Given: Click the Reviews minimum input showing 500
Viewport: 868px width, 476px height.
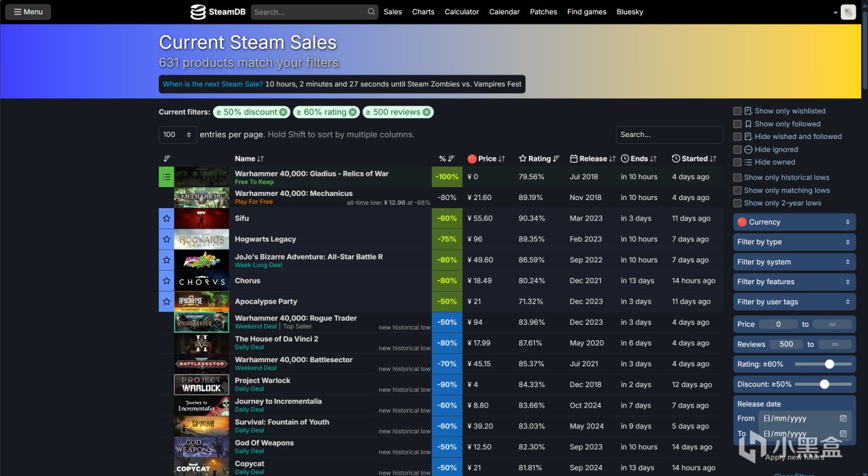Looking at the screenshot, I should click(787, 344).
